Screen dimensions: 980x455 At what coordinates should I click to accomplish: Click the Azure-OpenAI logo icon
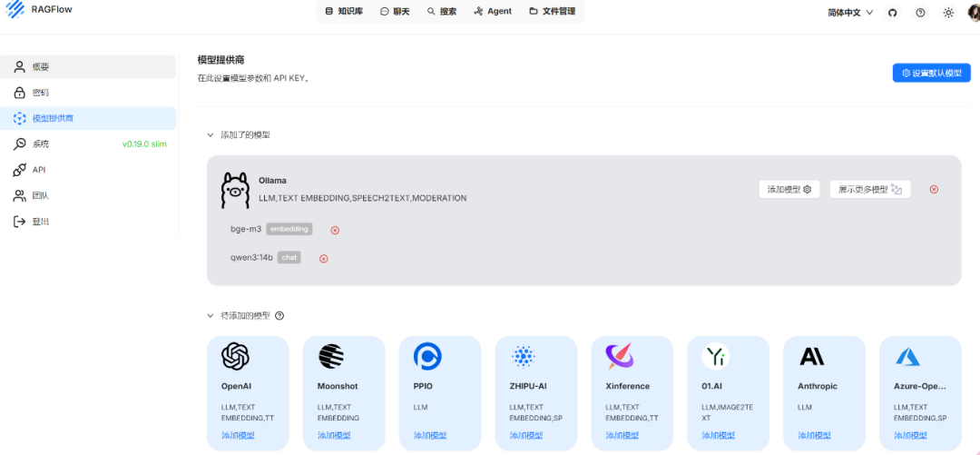point(907,357)
